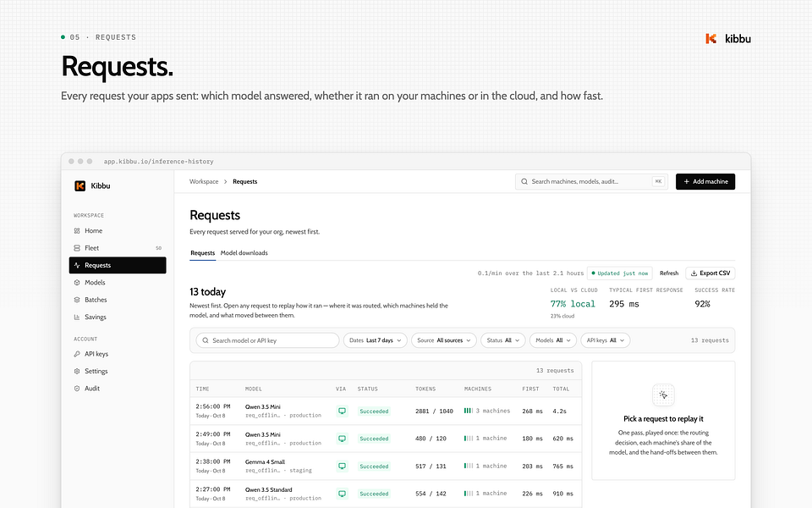Click the via icon on the 2:38:00 PM row
The height and width of the screenshot is (508, 812).
click(x=342, y=466)
